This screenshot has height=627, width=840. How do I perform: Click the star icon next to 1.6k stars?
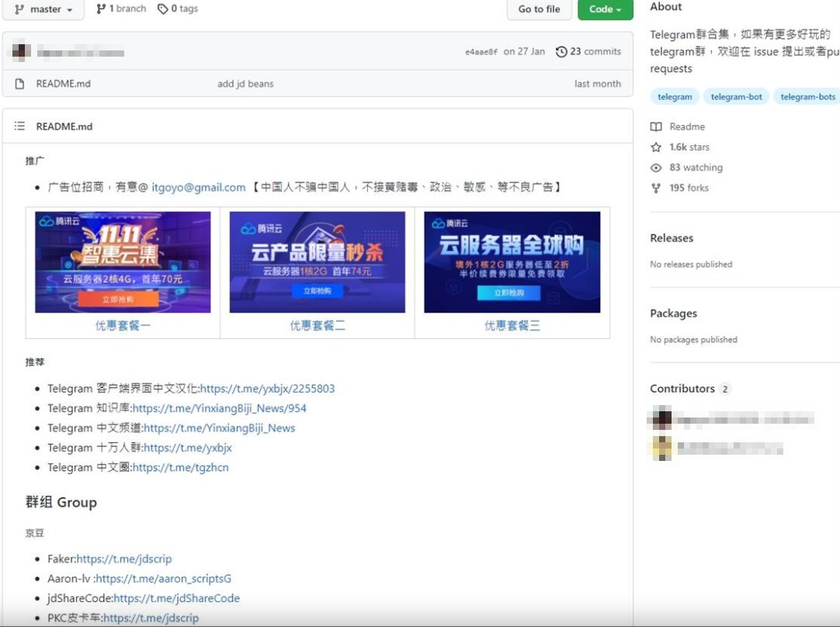(x=656, y=147)
